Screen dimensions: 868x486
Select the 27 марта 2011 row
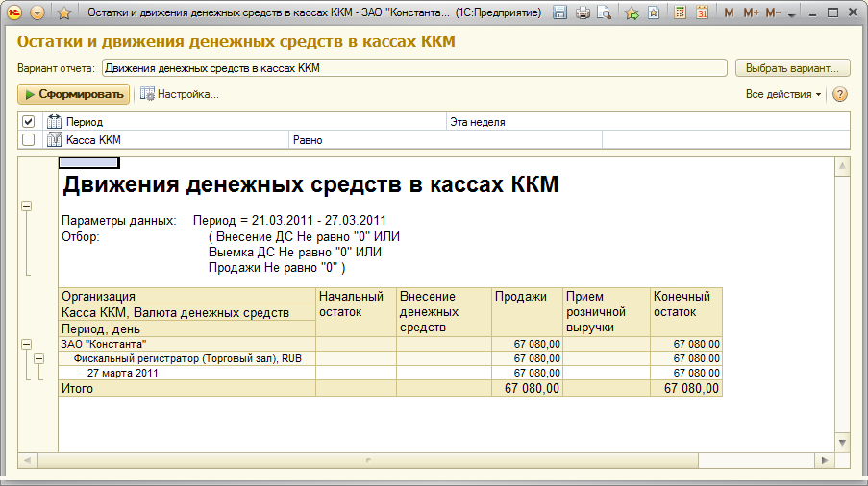187,373
